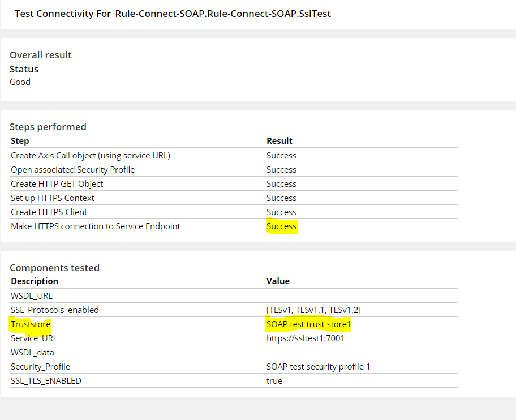Select the SOAP test security profile 1 value
516x420 pixels.
318,367
